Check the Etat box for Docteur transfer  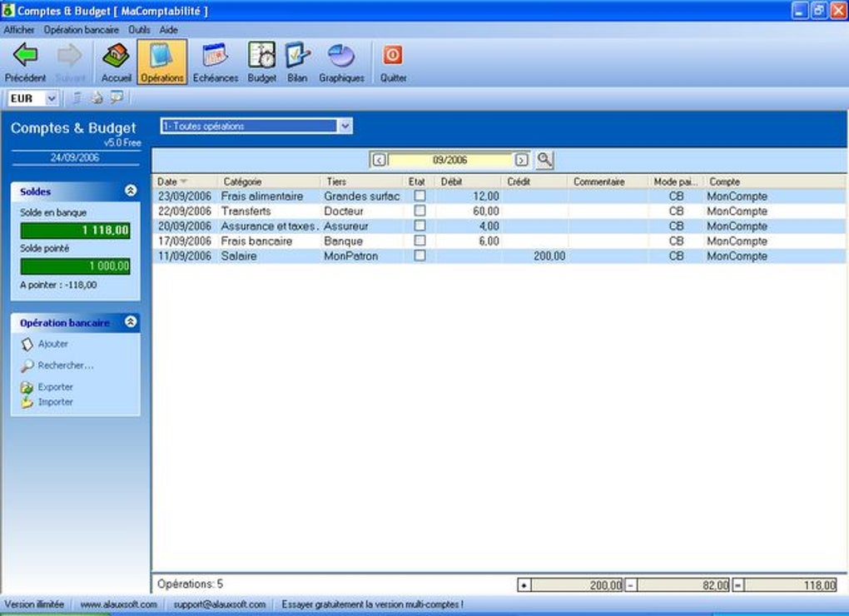coord(420,211)
